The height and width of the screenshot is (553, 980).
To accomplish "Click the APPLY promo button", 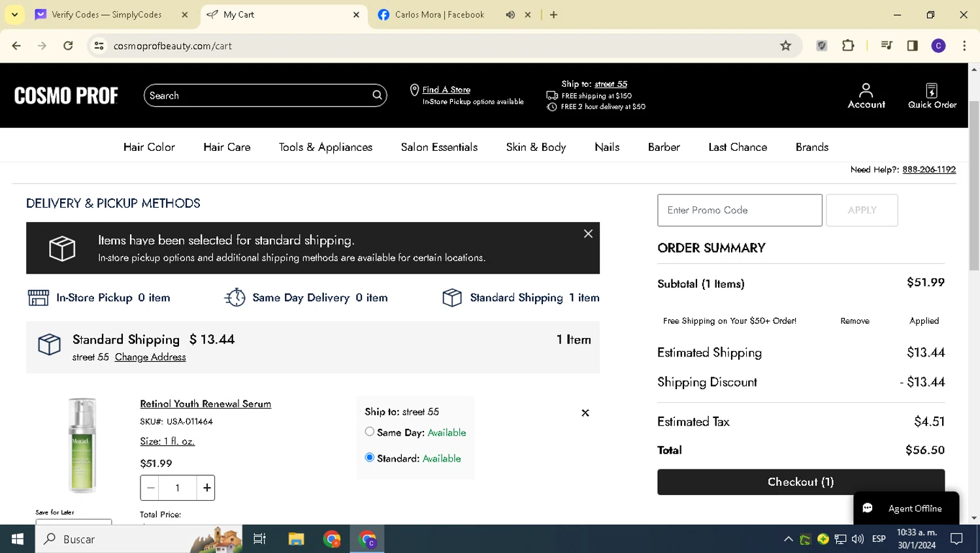I will (x=862, y=210).
